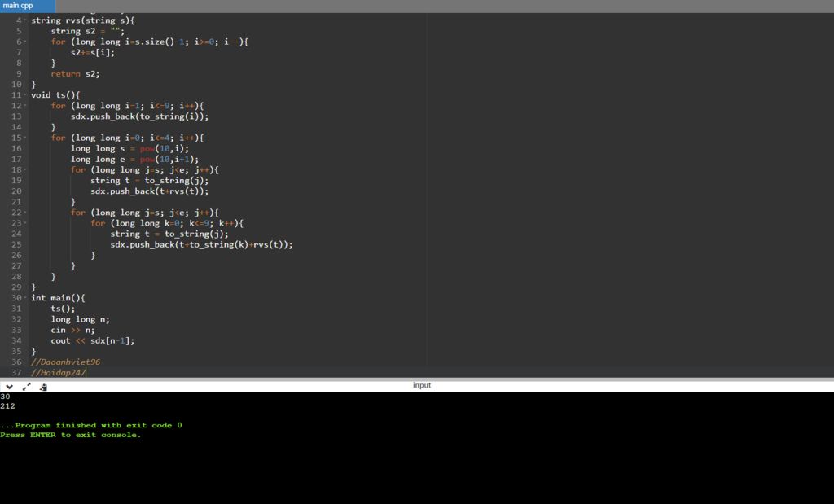Click line number 37 in the gutter
834x504 pixels.
[x=16, y=373]
